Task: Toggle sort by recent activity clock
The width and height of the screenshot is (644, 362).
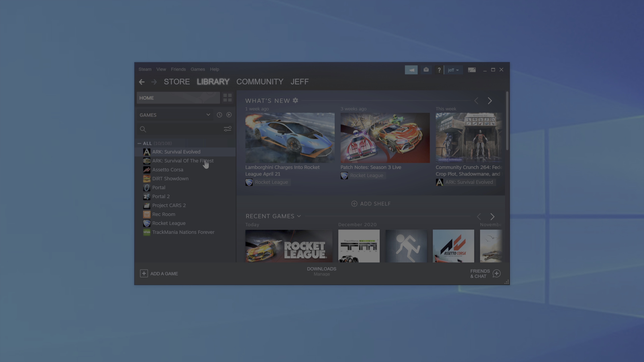Action: (x=219, y=115)
